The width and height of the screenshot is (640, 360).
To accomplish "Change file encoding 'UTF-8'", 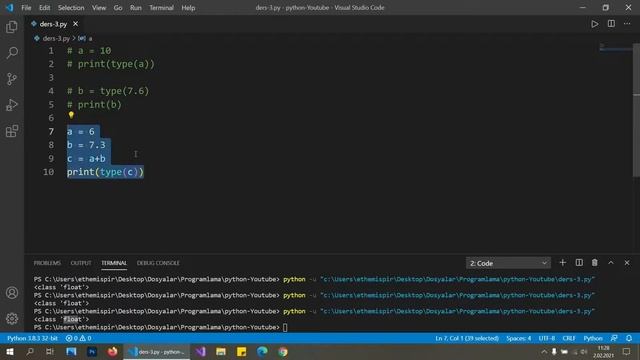I will (x=547, y=338).
